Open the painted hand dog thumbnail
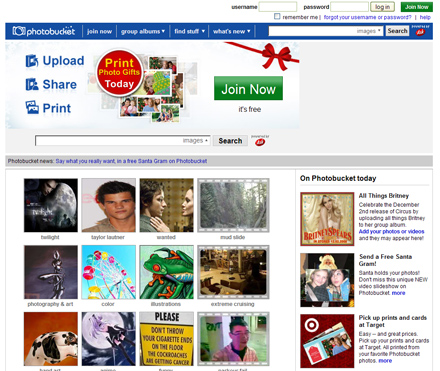Viewport: 440px width, 371px height. [51, 339]
